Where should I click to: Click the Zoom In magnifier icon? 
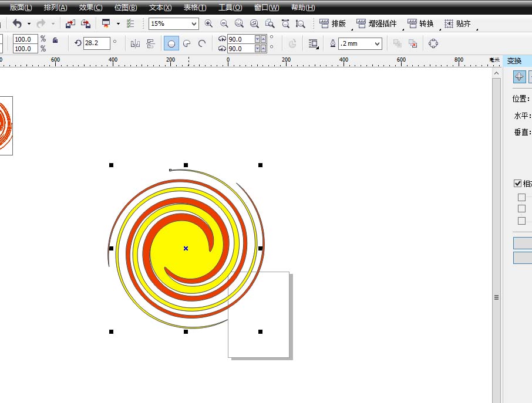(x=208, y=23)
